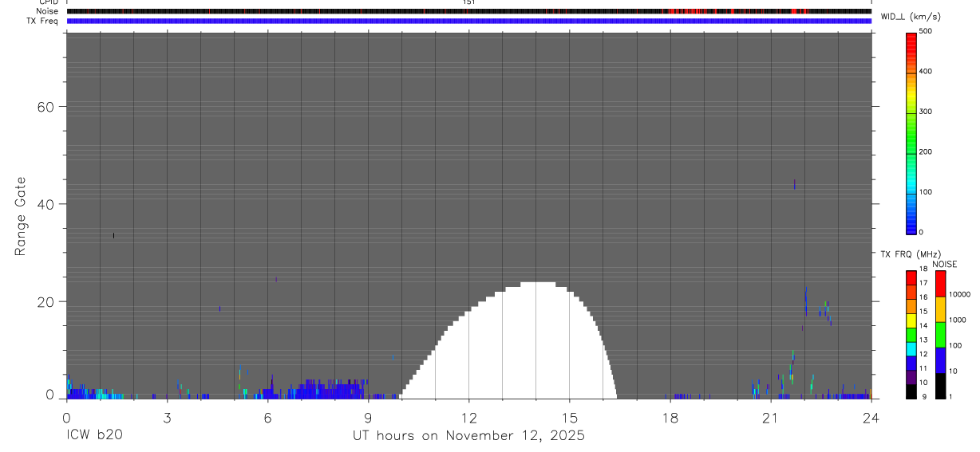
Task: Pick the yellow segment of NOISE legend
Action: 941,309
